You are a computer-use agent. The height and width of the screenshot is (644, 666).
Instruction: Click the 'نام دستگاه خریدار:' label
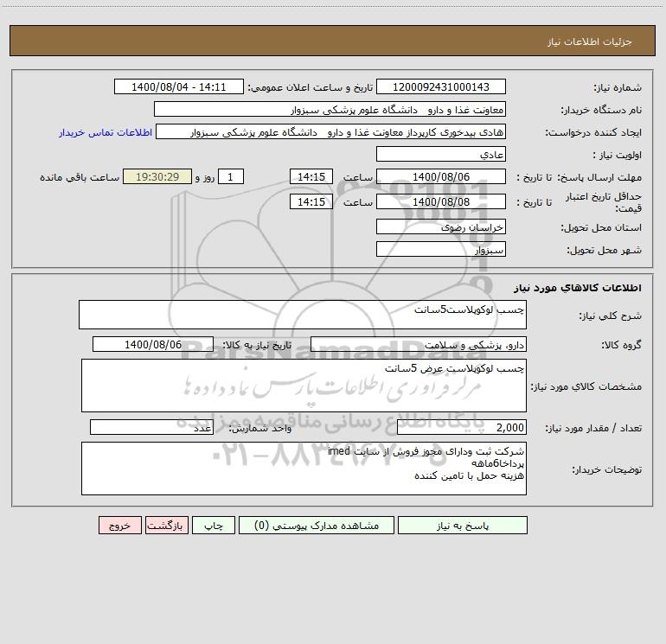pyautogui.click(x=601, y=111)
